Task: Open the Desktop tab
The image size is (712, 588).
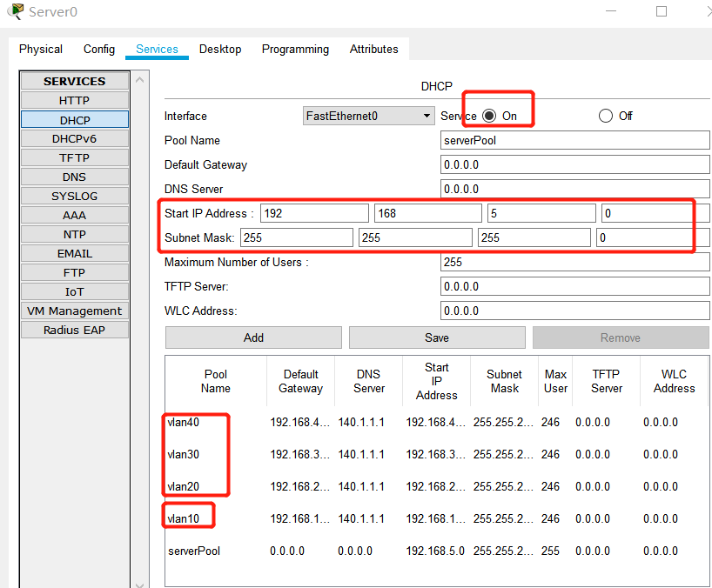Action: [x=220, y=50]
